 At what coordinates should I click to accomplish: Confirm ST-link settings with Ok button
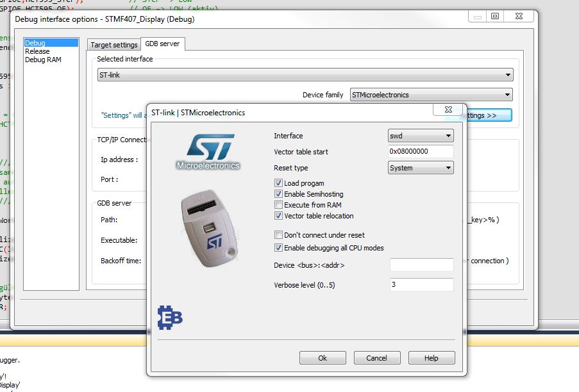(x=323, y=357)
